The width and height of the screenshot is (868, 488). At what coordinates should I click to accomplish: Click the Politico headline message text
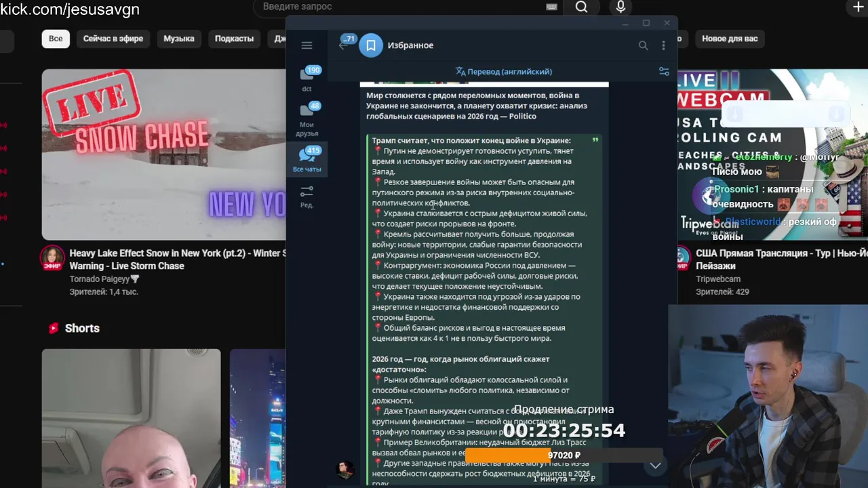point(477,106)
